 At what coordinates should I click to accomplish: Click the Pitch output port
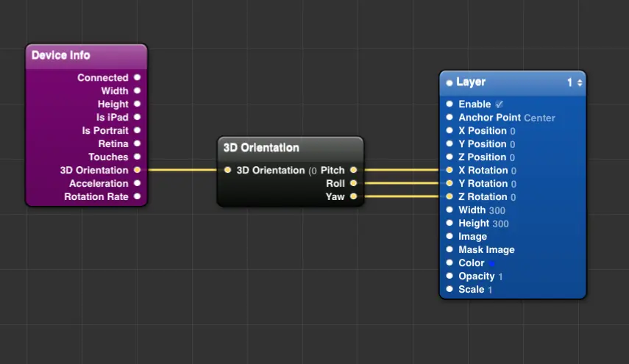tap(353, 170)
